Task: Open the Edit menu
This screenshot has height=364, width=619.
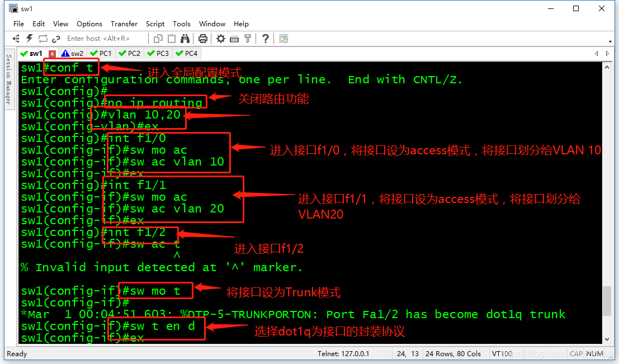Action: 38,23
